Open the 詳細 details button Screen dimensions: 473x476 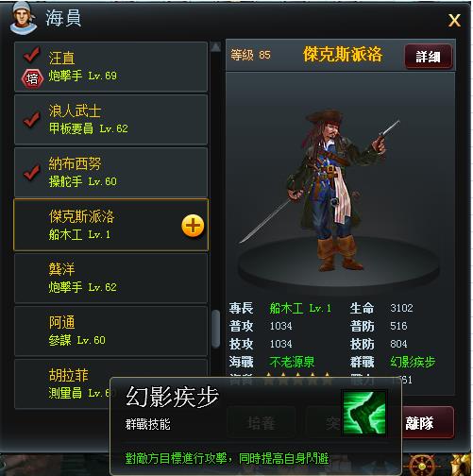(x=429, y=57)
